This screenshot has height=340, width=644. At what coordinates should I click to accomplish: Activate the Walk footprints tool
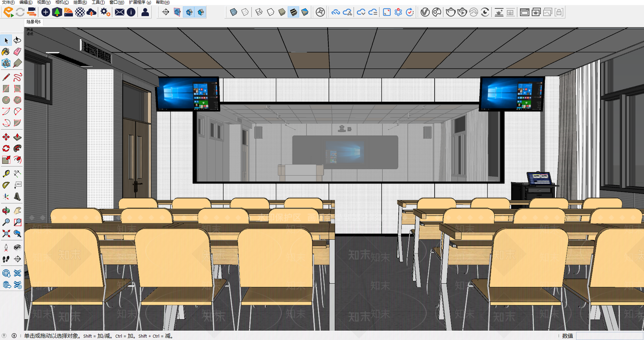tap(6, 259)
